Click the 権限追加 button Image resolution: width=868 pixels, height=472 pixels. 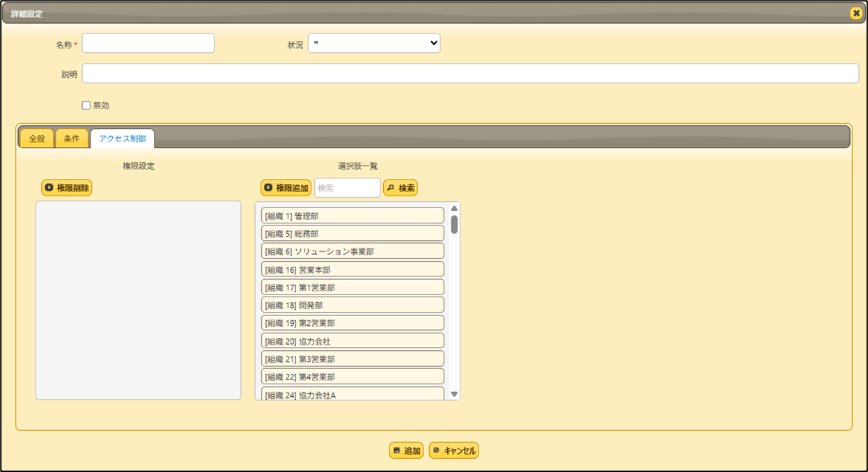point(286,188)
